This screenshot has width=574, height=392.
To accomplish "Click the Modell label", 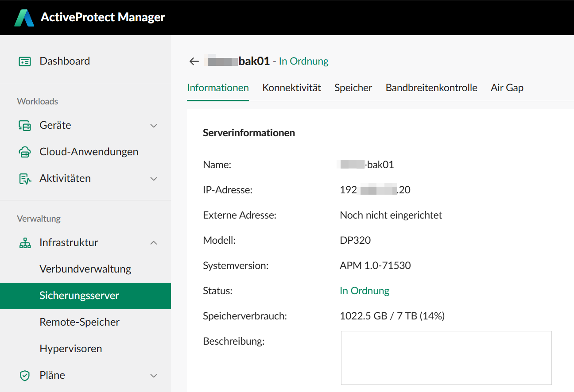I will 219,241.
